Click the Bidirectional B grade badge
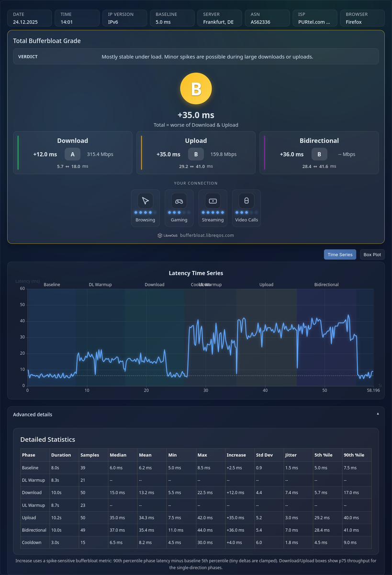 (x=319, y=154)
